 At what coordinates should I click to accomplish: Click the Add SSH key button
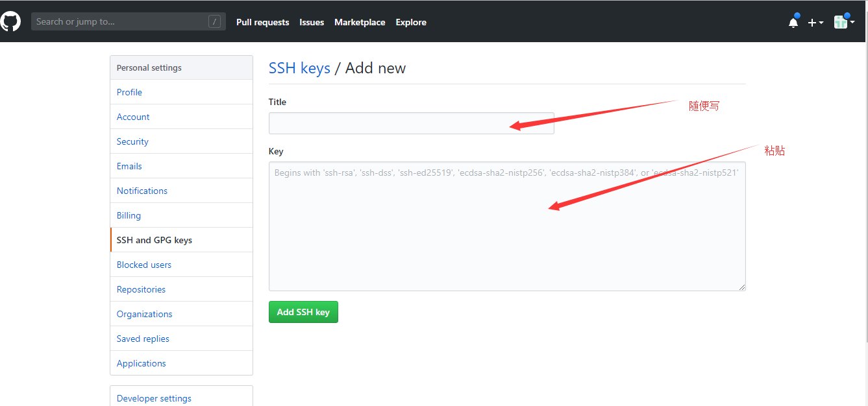[303, 312]
